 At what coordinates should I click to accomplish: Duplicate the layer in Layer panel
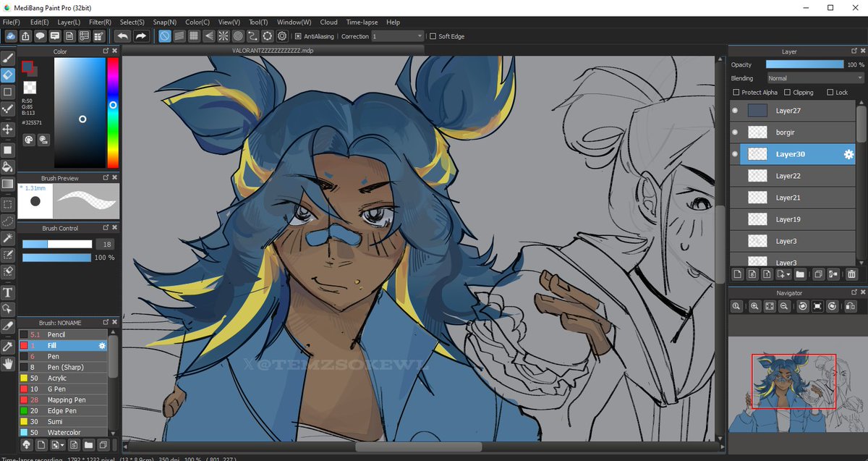(819, 274)
